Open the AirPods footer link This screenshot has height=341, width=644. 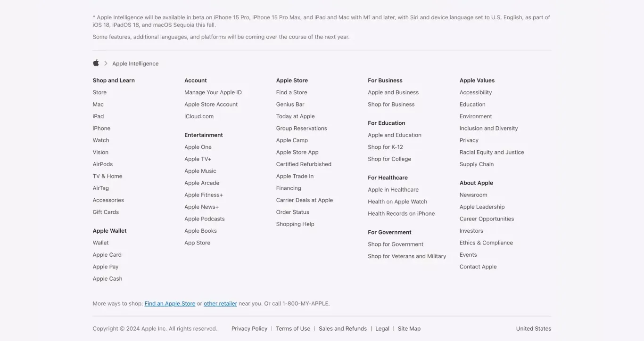[x=103, y=164]
